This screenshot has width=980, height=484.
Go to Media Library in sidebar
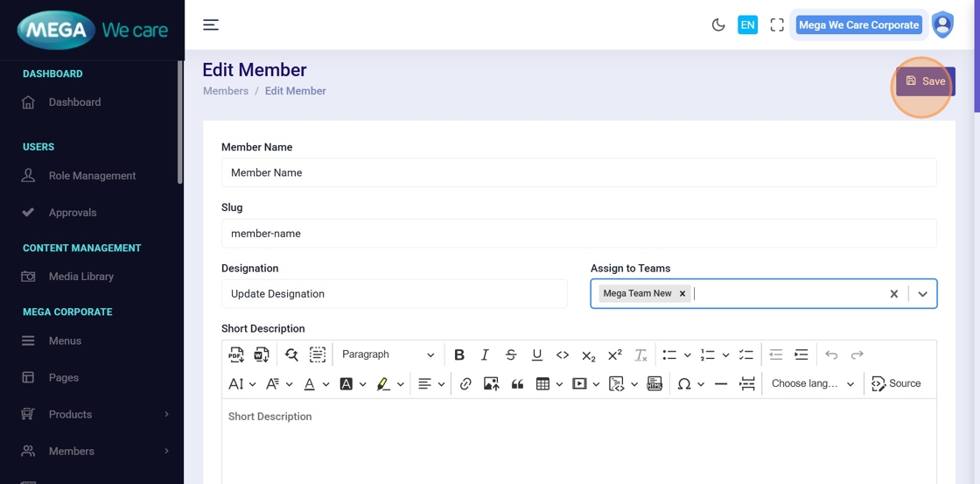(x=80, y=277)
